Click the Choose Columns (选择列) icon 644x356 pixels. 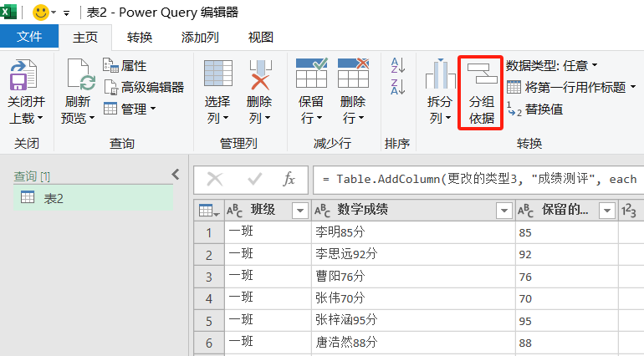point(218,74)
